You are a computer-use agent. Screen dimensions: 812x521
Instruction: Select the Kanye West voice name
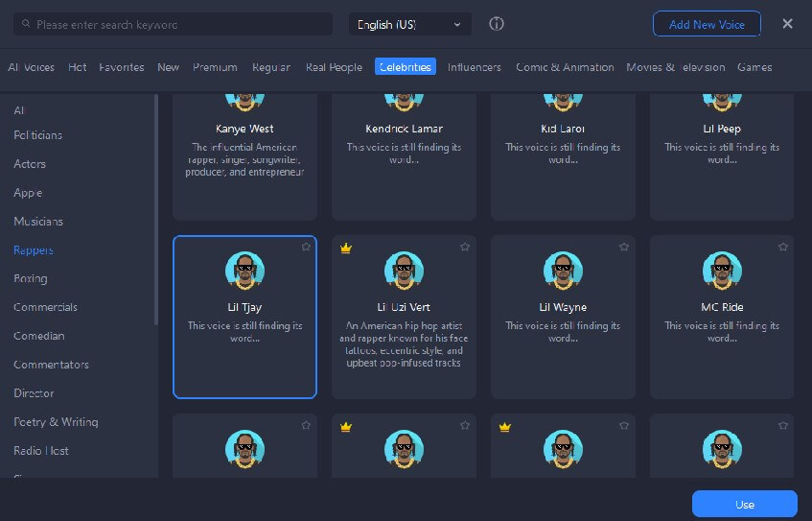pyautogui.click(x=245, y=129)
